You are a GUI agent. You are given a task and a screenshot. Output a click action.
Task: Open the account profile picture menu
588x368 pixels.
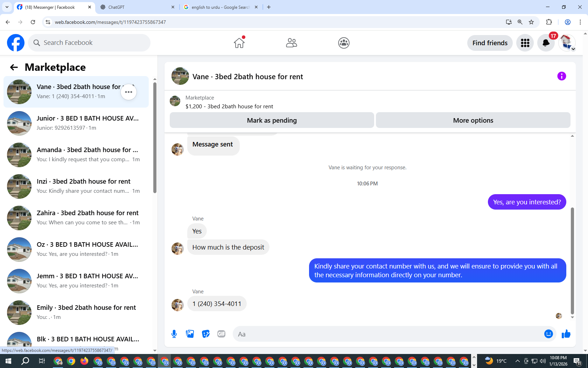[x=567, y=43]
